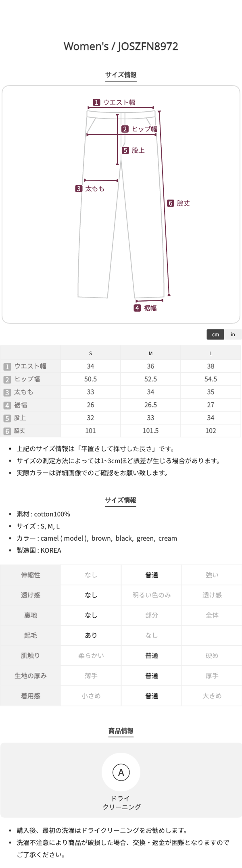Select なし in the 透け感 row
The image size is (242, 868).
point(91,595)
